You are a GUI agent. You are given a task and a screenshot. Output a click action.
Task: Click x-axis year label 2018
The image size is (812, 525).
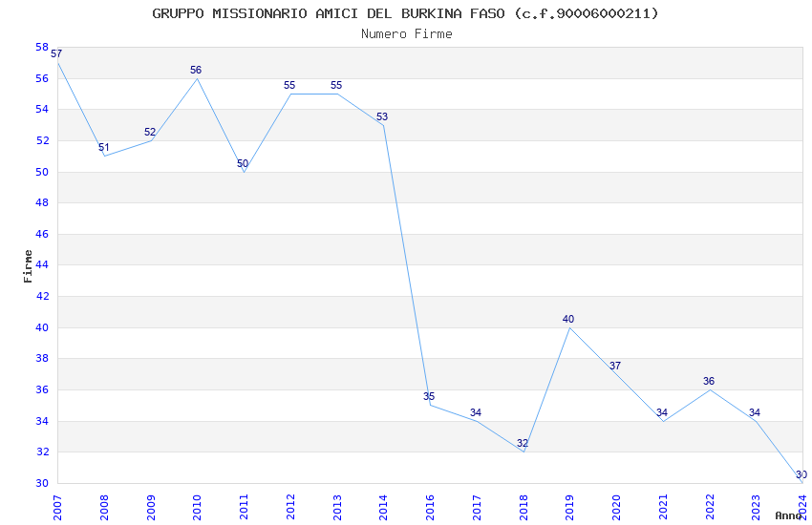point(524,508)
